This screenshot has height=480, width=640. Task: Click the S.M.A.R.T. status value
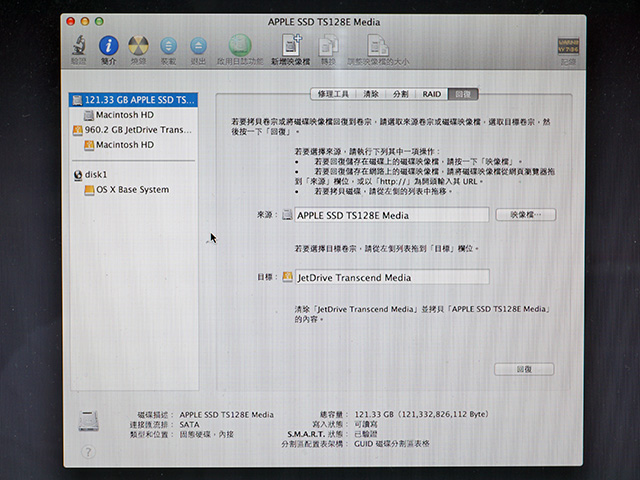(366, 434)
